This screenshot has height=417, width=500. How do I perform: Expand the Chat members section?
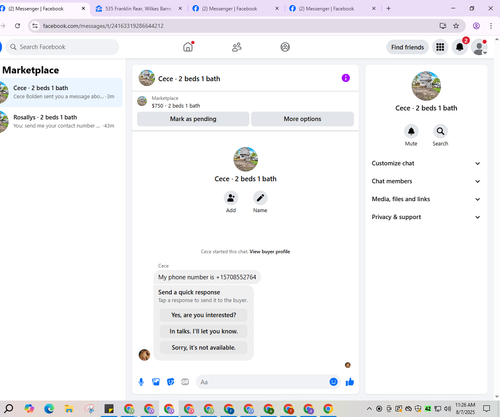pyautogui.click(x=426, y=181)
